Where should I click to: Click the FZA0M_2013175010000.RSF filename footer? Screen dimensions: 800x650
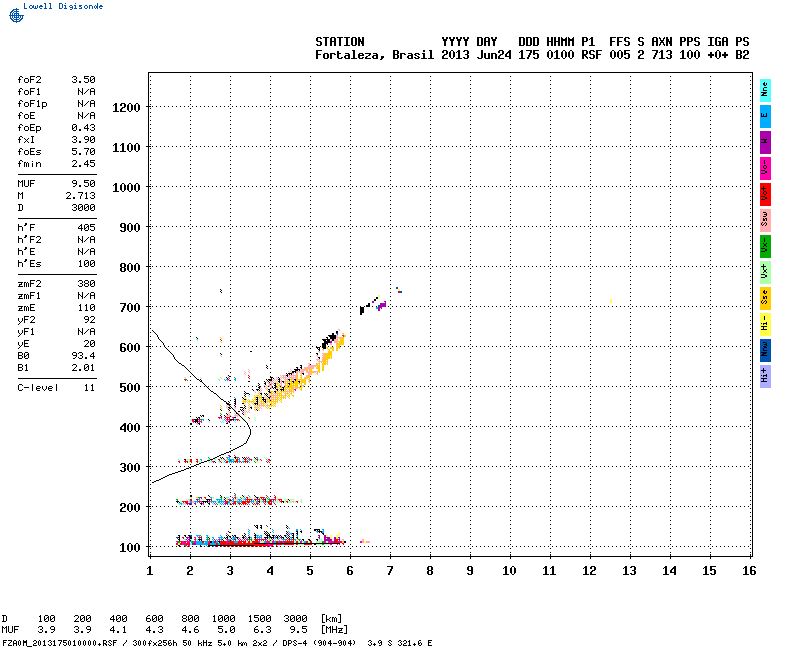pos(60,643)
